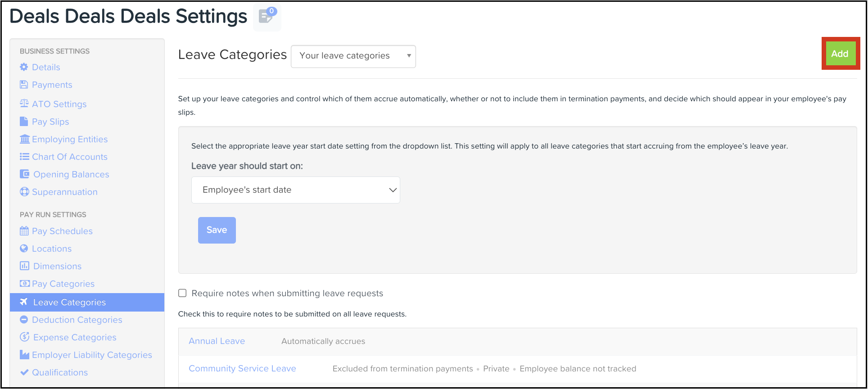Open the Annual Leave category
Viewport: 868px width, 389px height.
pyautogui.click(x=217, y=341)
